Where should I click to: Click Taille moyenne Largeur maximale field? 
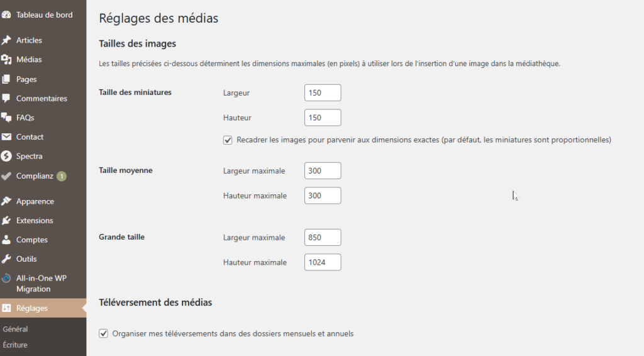click(323, 171)
